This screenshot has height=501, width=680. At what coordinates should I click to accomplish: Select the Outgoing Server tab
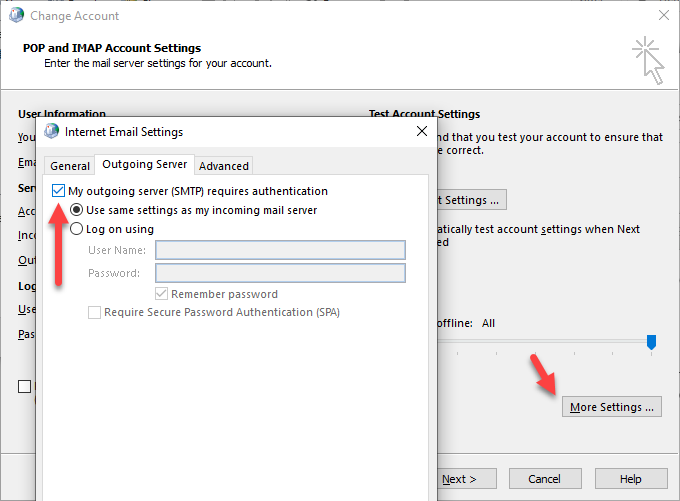(145, 165)
